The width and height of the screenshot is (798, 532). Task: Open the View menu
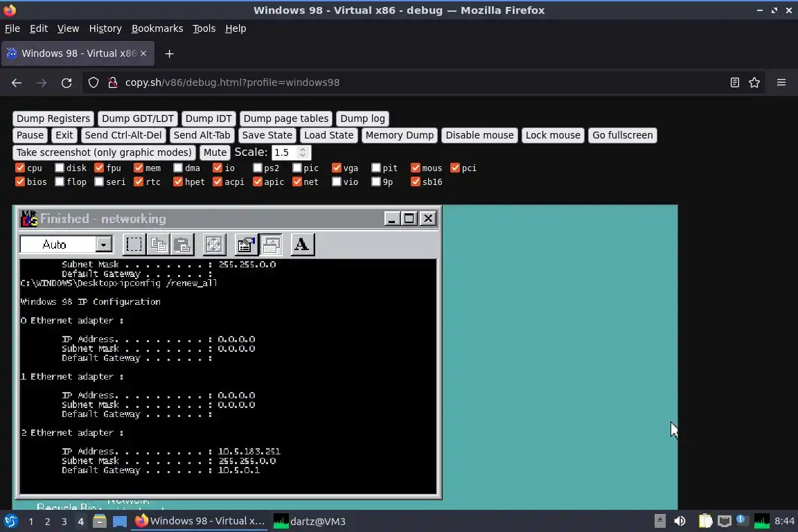68,28
